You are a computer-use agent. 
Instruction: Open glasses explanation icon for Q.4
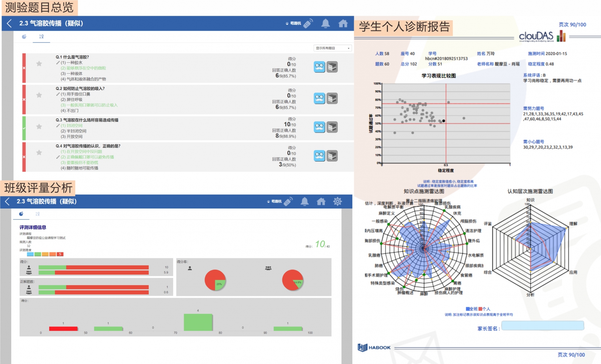point(319,156)
